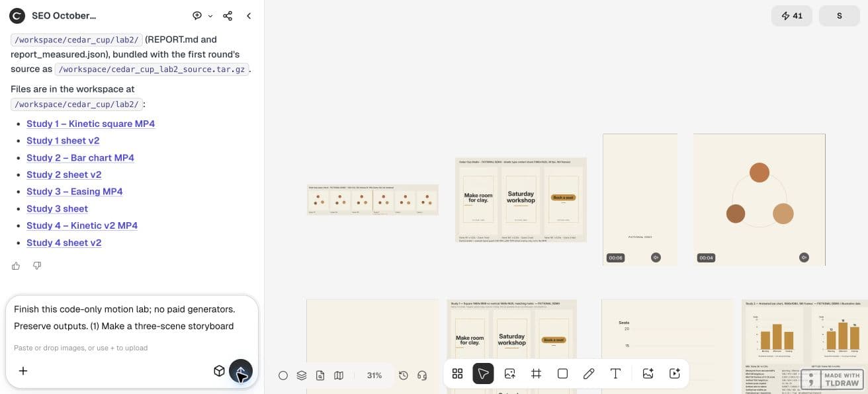Select the pencil draw tool
Image resolution: width=868 pixels, height=394 pixels.
coord(589,374)
